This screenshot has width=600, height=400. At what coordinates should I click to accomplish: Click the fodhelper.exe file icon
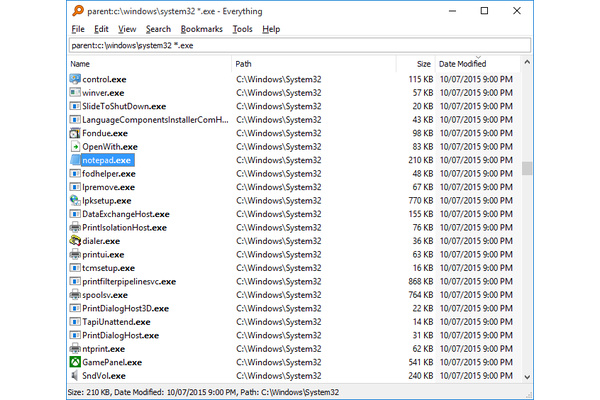click(75, 173)
